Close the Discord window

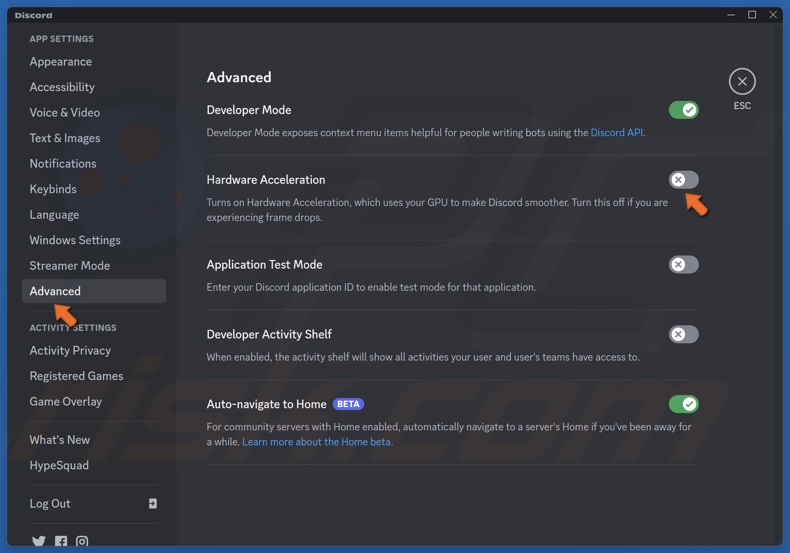773,15
